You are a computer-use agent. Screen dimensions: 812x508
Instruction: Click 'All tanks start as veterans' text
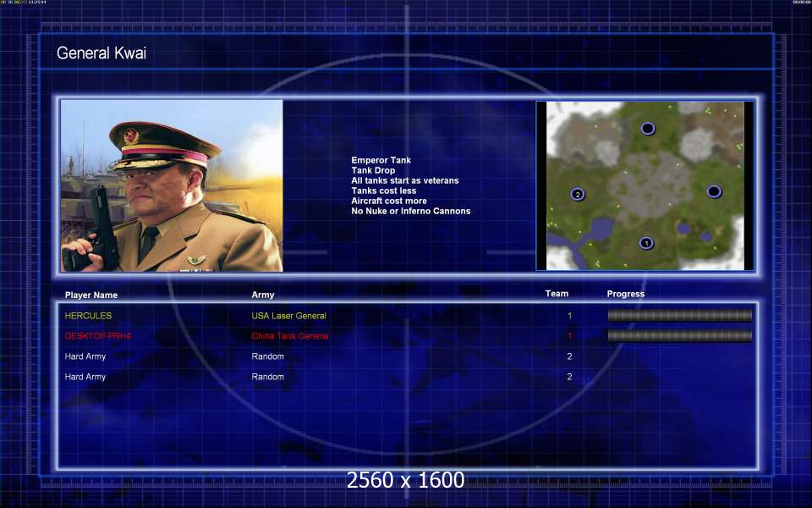(405, 180)
